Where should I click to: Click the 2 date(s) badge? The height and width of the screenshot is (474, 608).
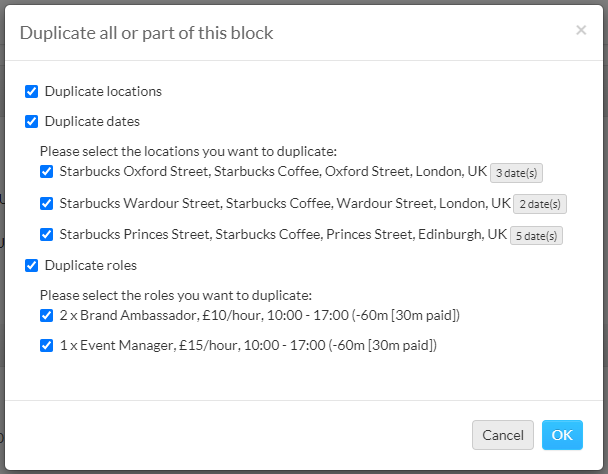540,204
